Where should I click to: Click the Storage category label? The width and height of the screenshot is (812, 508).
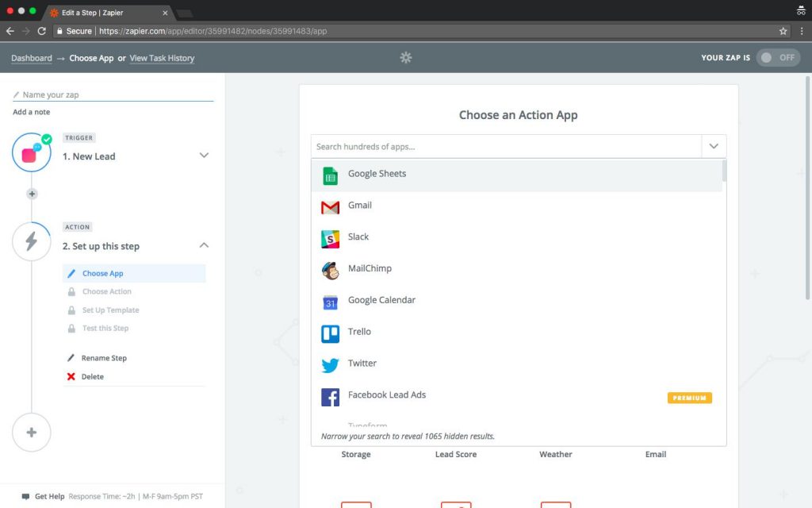356,454
